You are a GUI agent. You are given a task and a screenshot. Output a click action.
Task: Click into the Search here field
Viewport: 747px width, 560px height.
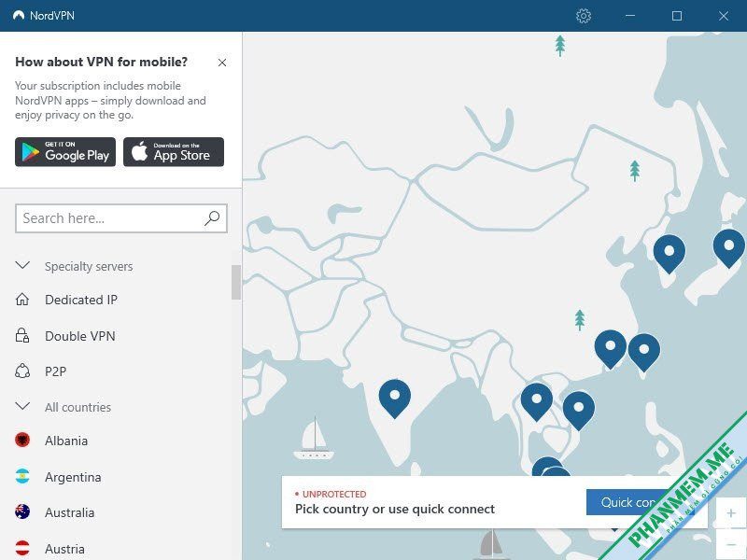[121, 218]
